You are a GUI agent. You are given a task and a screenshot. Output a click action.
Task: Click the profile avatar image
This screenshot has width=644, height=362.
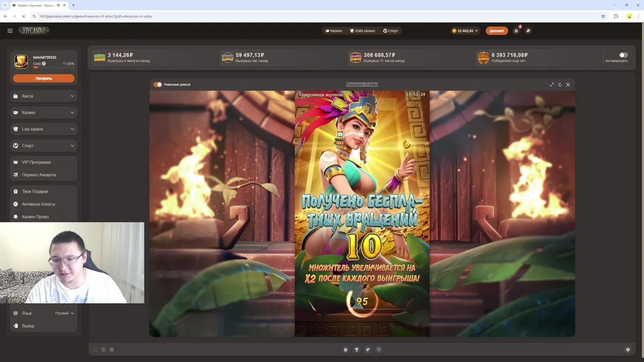[x=21, y=61]
